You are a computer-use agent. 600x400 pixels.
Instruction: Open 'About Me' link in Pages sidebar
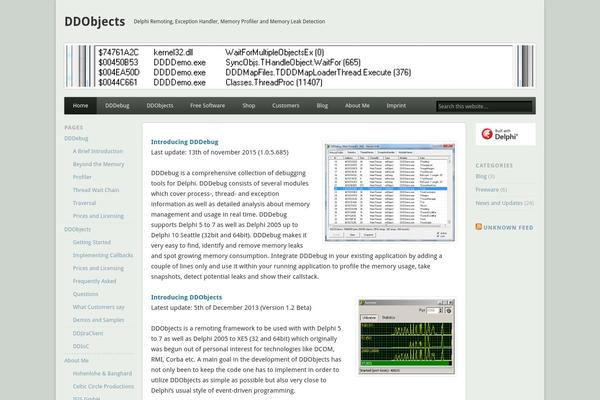click(x=76, y=361)
